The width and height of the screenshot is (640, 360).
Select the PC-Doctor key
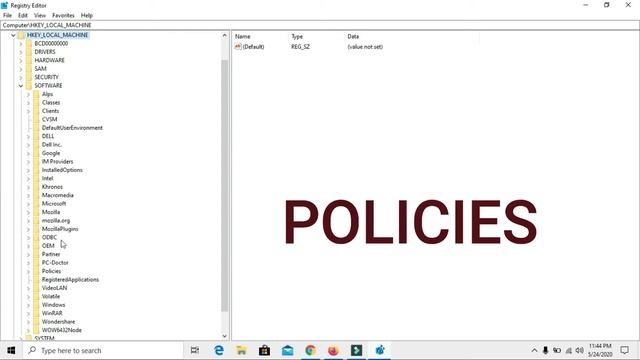55,262
